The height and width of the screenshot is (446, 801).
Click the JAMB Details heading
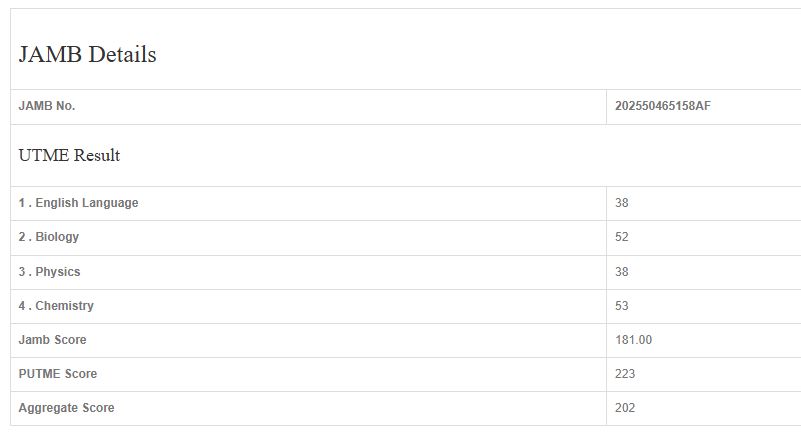coord(87,55)
